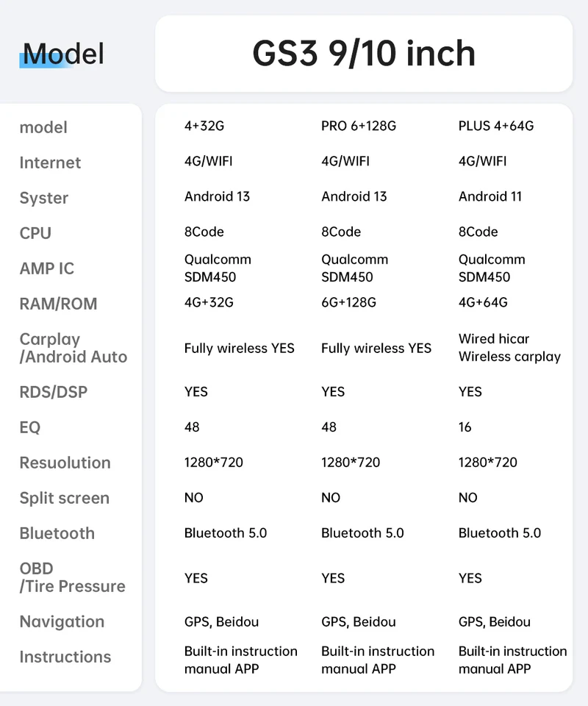Screen dimensions: 588x706
Task: Select the Model heading label
Action: click(63, 54)
